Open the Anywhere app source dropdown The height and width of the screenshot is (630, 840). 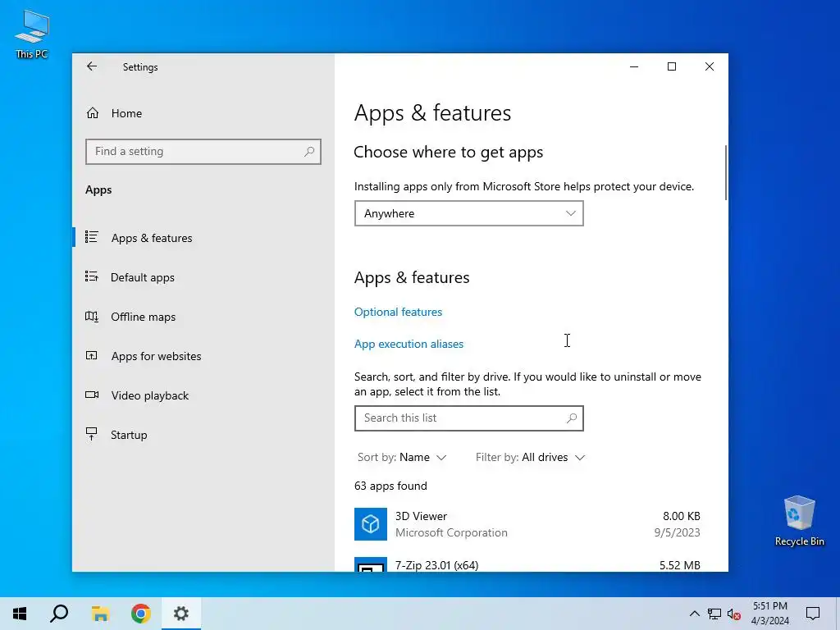click(x=468, y=213)
